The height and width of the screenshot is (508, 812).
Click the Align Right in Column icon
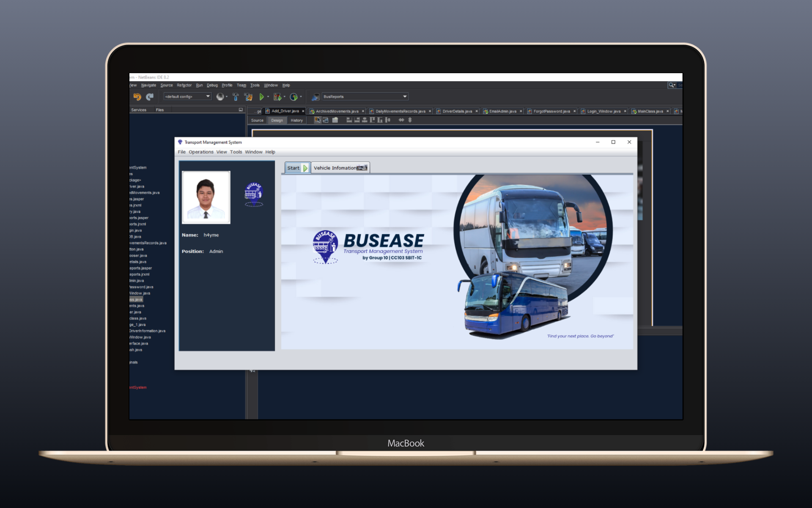tap(357, 120)
